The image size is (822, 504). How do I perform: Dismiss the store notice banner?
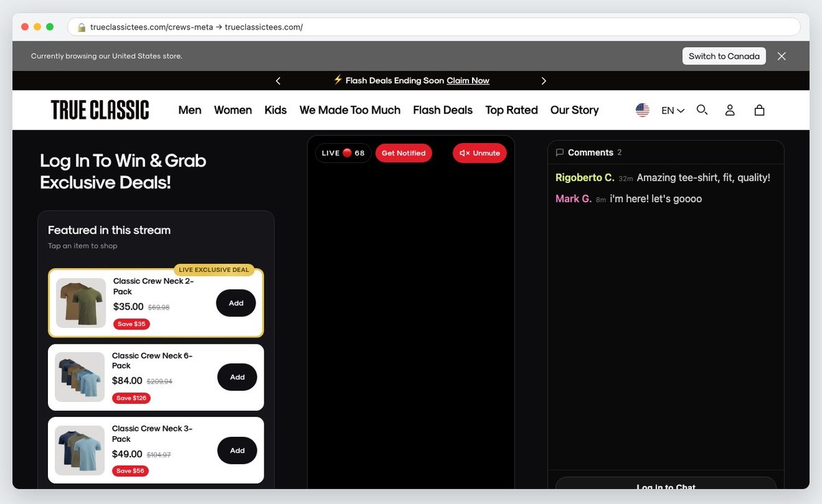click(782, 56)
